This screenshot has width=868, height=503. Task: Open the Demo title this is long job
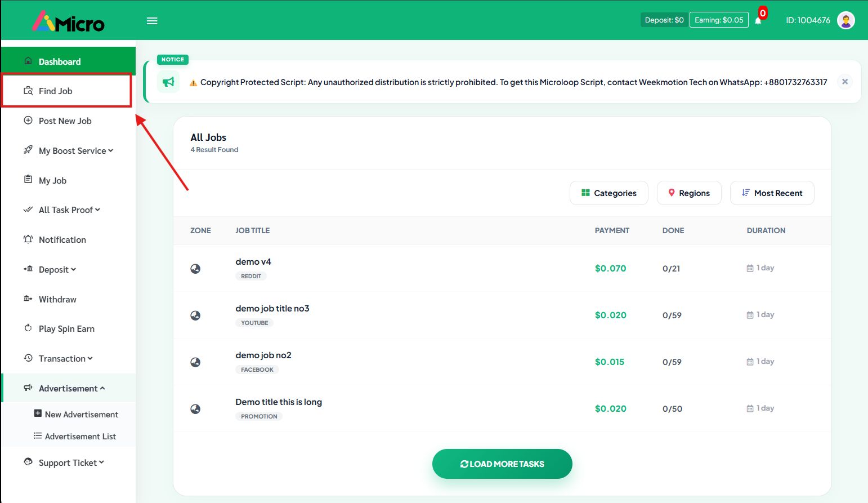[279, 402]
